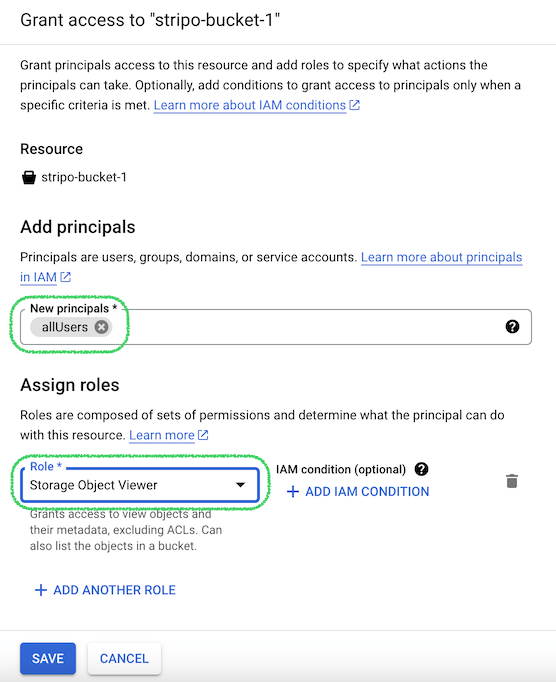Click the help icon in New principals field
556x682 pixels.
click(x=512, y=327)
